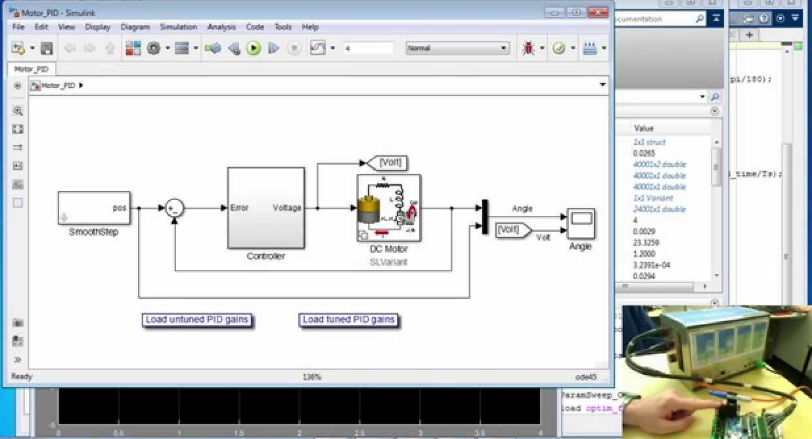Open Configuration Parameters dropdown arrow
This screenshot has height=439, width=812.
pos(167,48)
